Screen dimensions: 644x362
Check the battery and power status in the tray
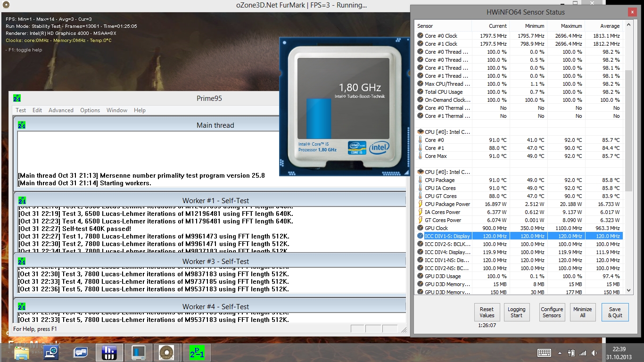point(571,353)
